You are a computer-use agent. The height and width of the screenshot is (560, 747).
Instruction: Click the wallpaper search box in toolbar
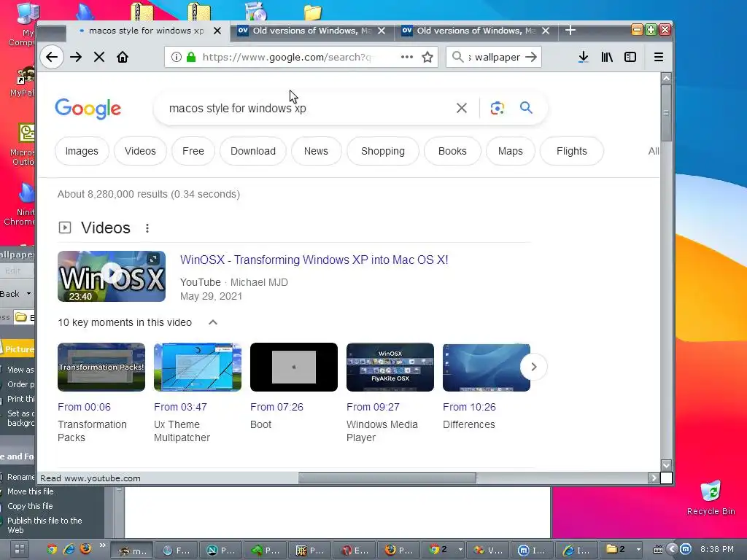tap(494, 57)
